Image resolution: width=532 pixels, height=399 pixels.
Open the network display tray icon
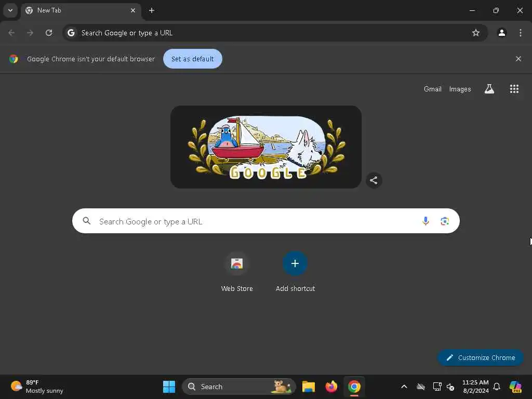pyautogui.click(x=437, y=387)
